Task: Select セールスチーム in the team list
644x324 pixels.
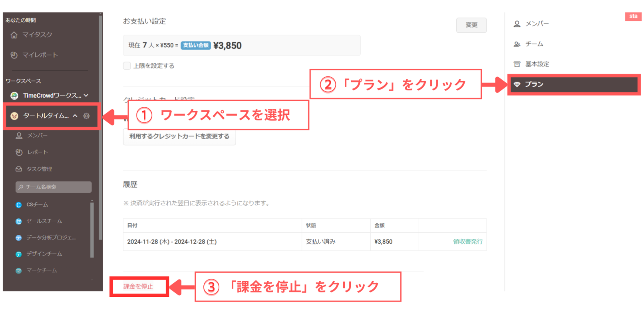Action: (44, 221)
